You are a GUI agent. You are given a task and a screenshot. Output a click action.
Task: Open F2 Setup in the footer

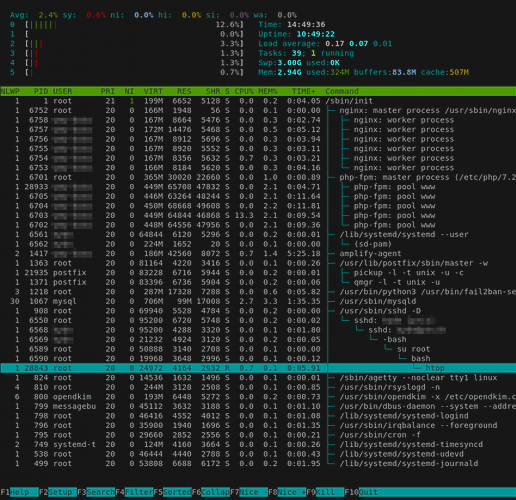[x=58, y=492]
